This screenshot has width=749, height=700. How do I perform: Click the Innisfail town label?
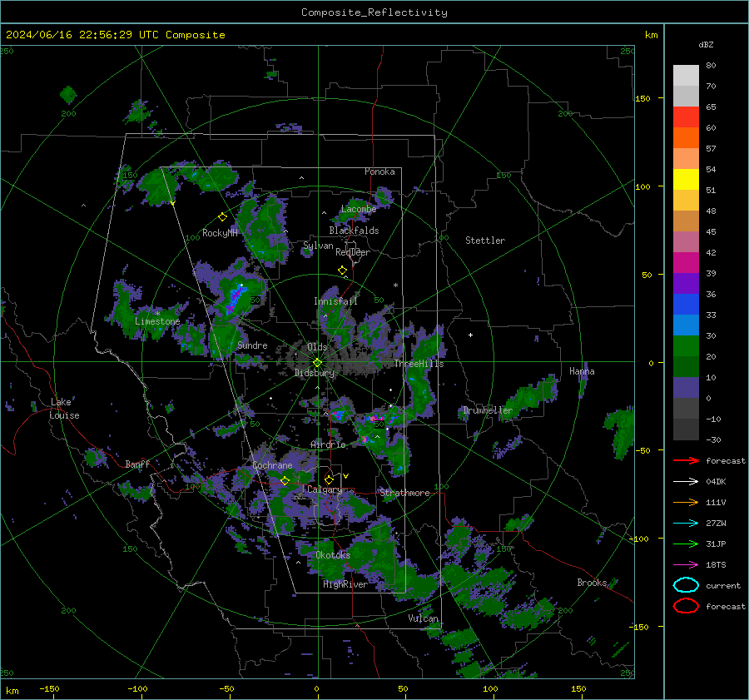335,301
